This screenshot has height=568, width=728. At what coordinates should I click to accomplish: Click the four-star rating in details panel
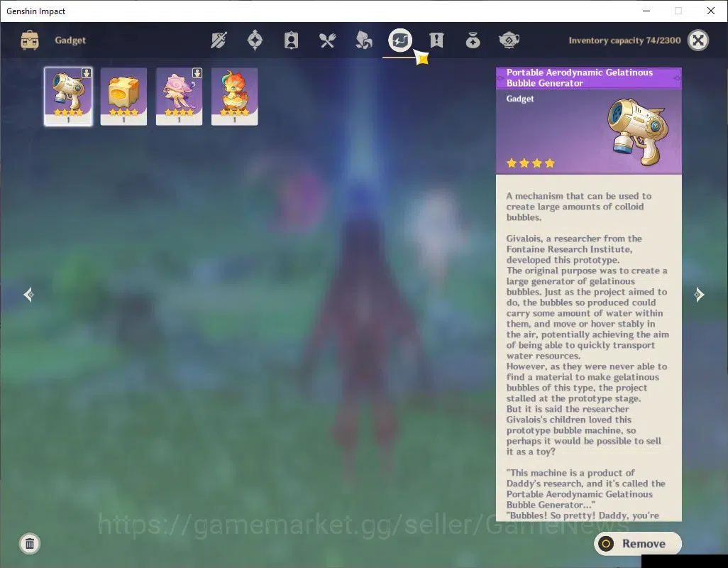click(x=531, y=163)
